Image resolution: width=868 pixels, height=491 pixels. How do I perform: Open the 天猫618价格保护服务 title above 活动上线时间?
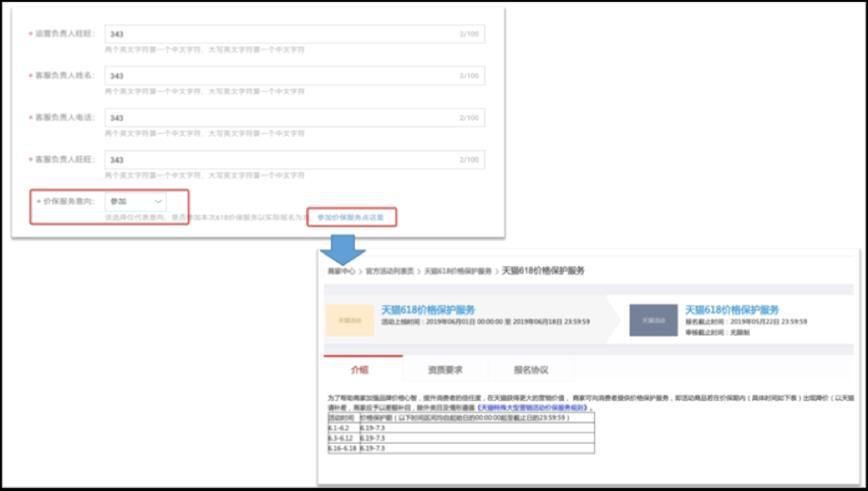[428, 310]
